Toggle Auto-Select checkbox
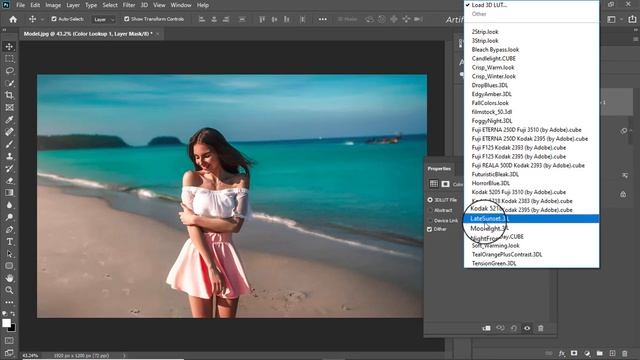Viewport: 640px width, 360px height. pos(54,19)
